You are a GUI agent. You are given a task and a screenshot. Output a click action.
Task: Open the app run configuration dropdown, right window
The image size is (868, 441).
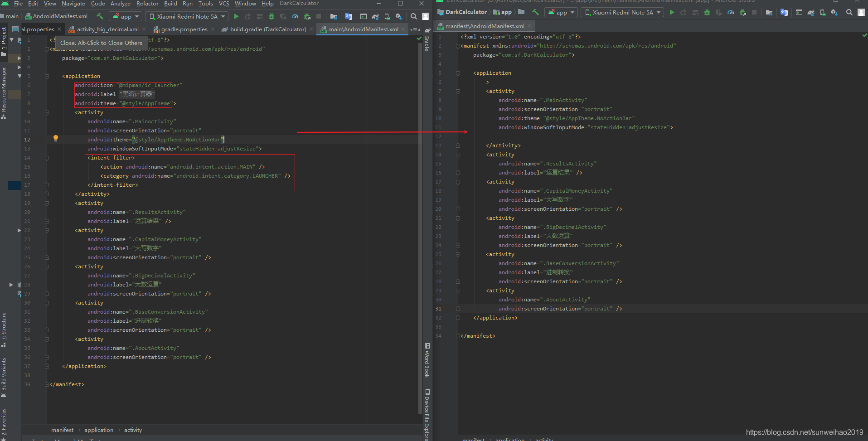561,12
